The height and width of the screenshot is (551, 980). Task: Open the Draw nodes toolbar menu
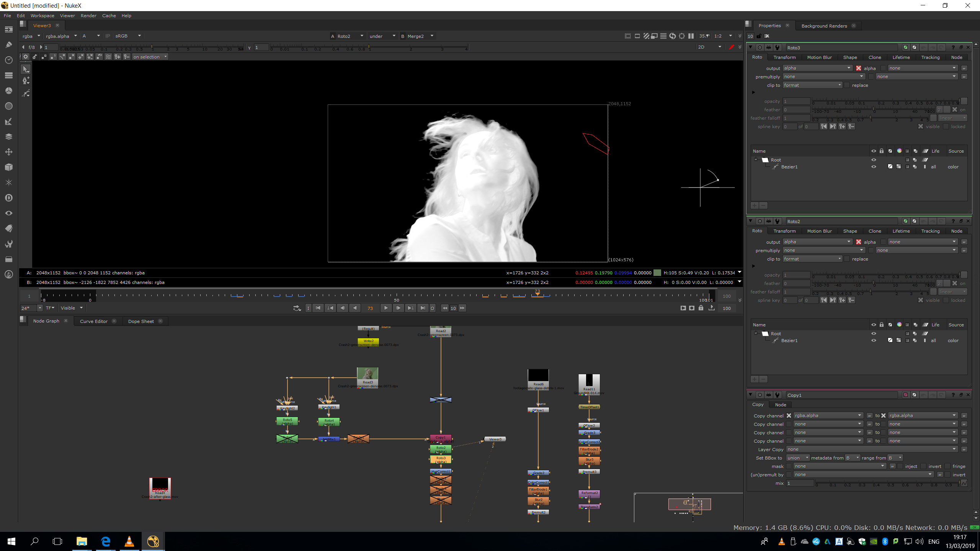pyautogui.click(x=9, y=45)
